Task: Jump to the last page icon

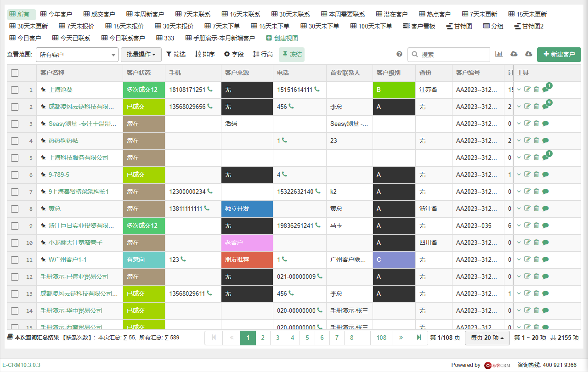Action: (419, 338)
